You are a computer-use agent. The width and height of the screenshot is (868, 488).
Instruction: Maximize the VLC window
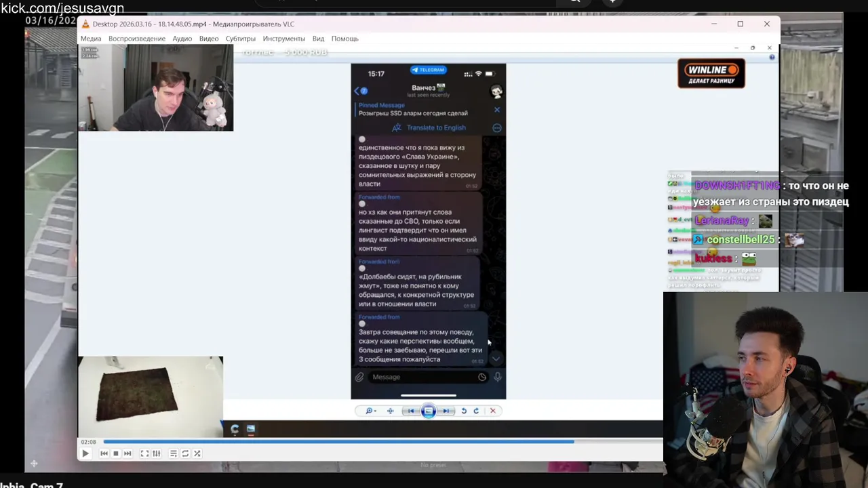741,24
